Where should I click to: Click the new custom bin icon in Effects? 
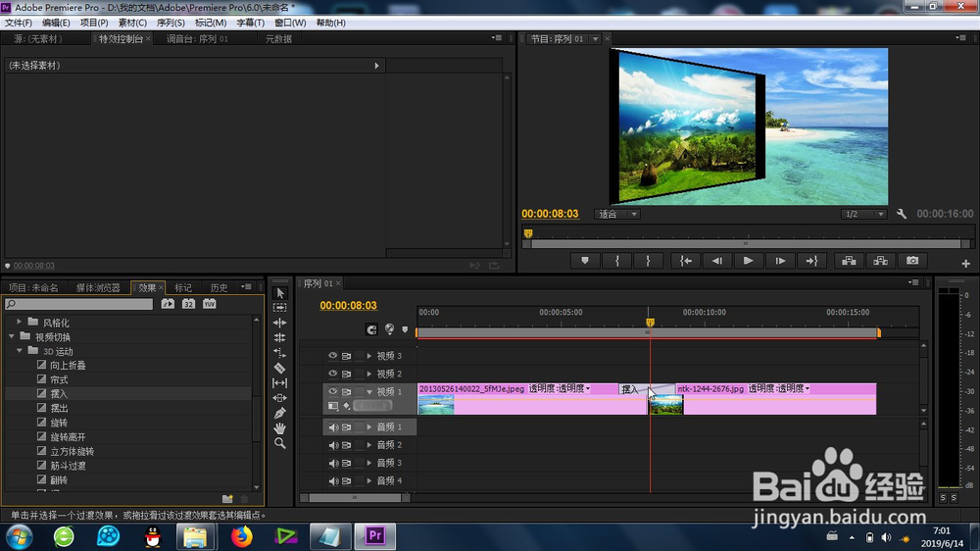click(x=227, y=498)
